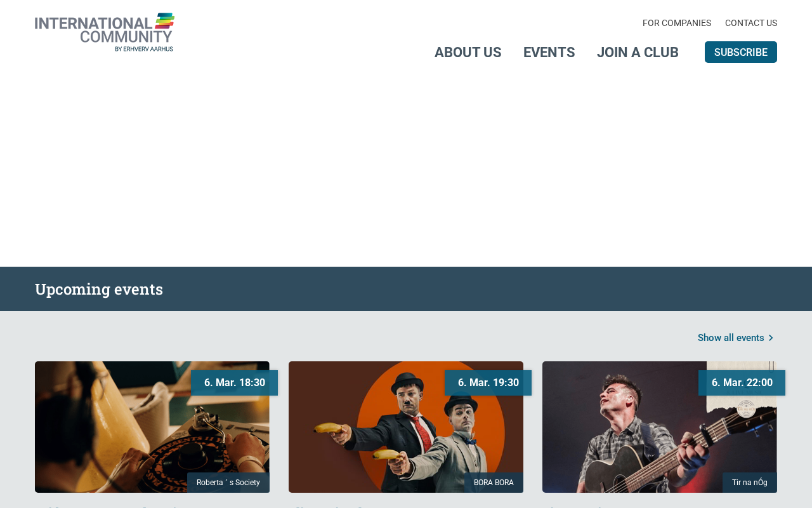Open the FOR COMPANIES link
Viewport: 812px width, 508px height.
coord(677,23)
